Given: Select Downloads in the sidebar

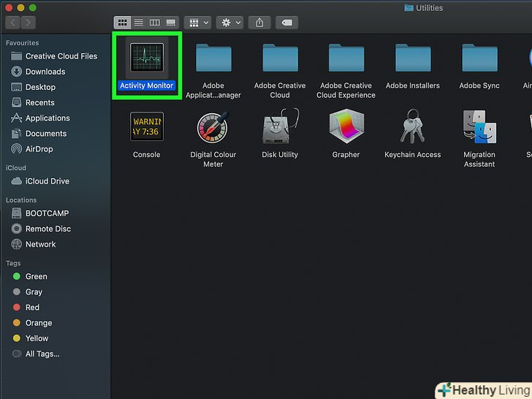Looking at the screenshot, I should point(45,72).
